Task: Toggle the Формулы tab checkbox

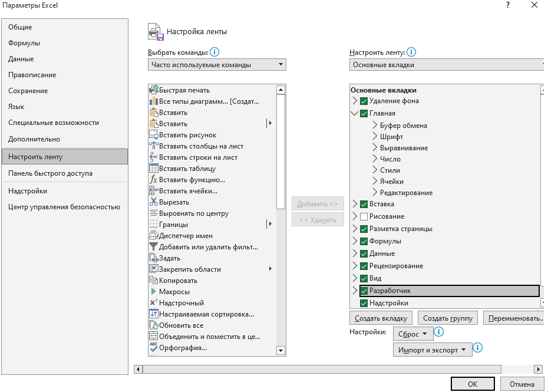Action: pos(364,241)
